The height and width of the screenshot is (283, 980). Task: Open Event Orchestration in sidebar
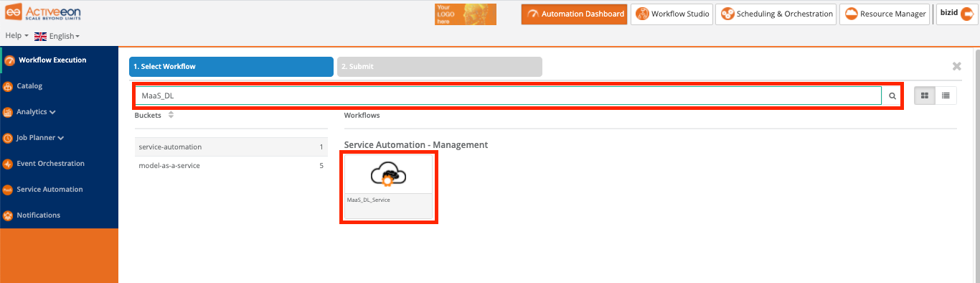(x=59, y=164)
